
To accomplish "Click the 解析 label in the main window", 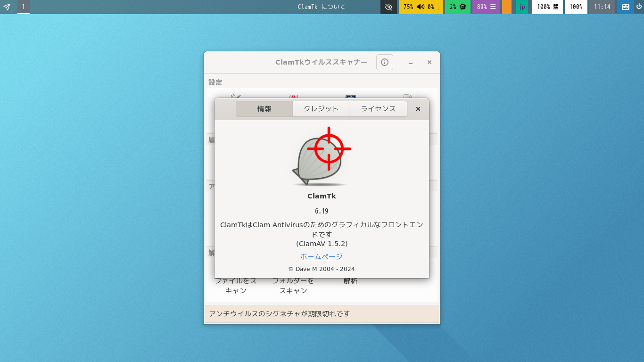I will click(x=351, y=281).
